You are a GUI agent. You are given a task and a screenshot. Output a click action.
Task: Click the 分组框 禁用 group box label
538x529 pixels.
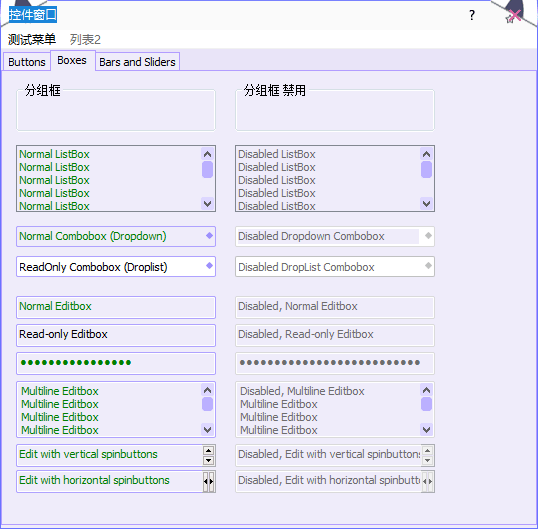pos(274,91)
